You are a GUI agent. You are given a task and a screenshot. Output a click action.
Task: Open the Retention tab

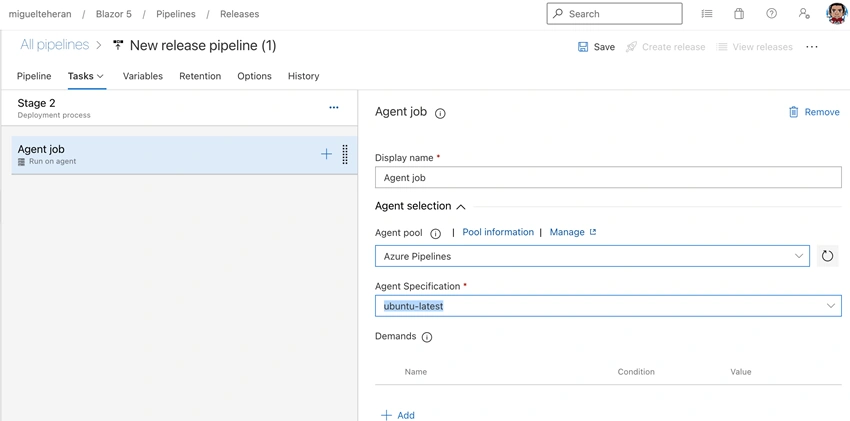click(x=200, y=76)
